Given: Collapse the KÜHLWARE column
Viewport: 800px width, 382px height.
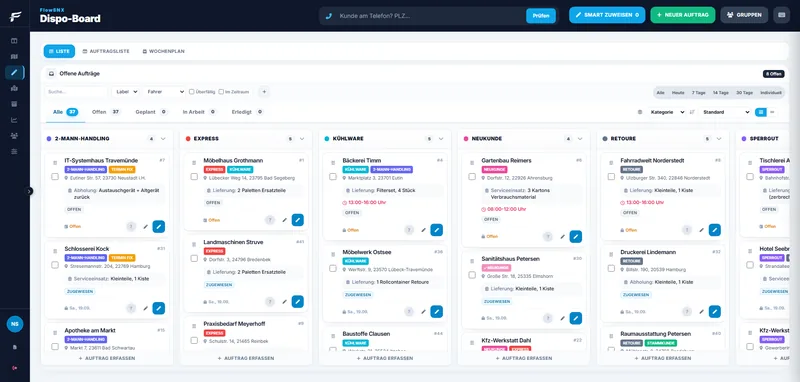Looking at the screenshot, I should point(441,139).
